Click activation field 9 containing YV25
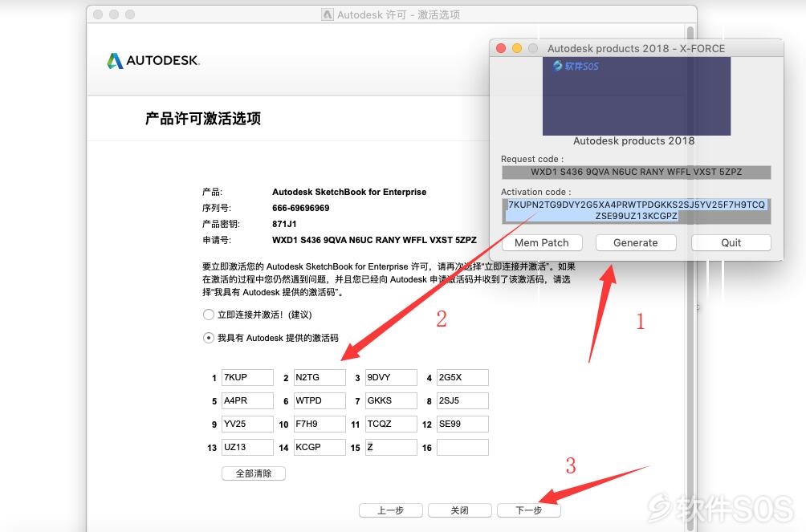 247,424
